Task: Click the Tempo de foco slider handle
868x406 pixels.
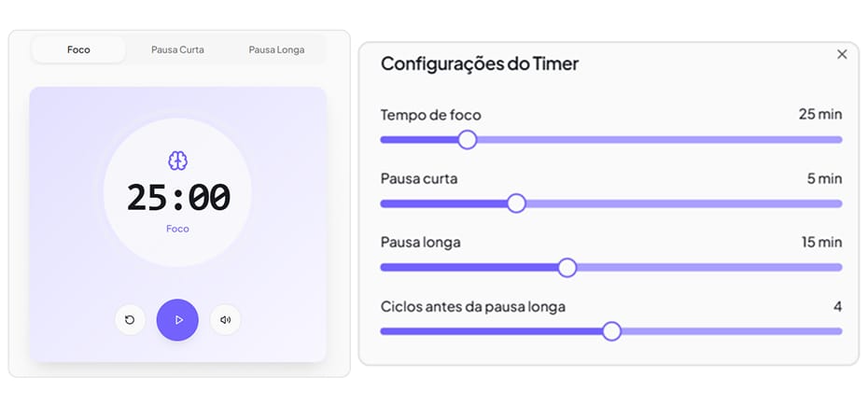Action: (x=468, y=139)
